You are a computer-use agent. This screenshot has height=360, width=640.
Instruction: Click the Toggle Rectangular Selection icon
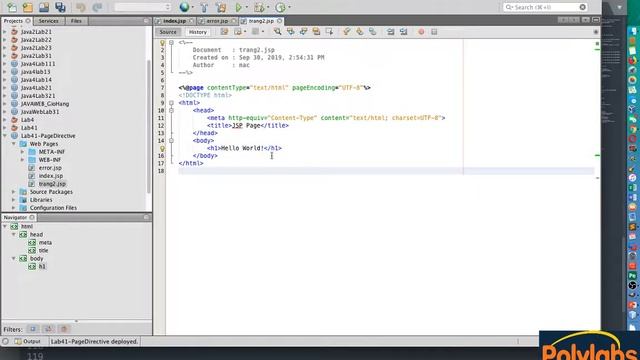329,31
